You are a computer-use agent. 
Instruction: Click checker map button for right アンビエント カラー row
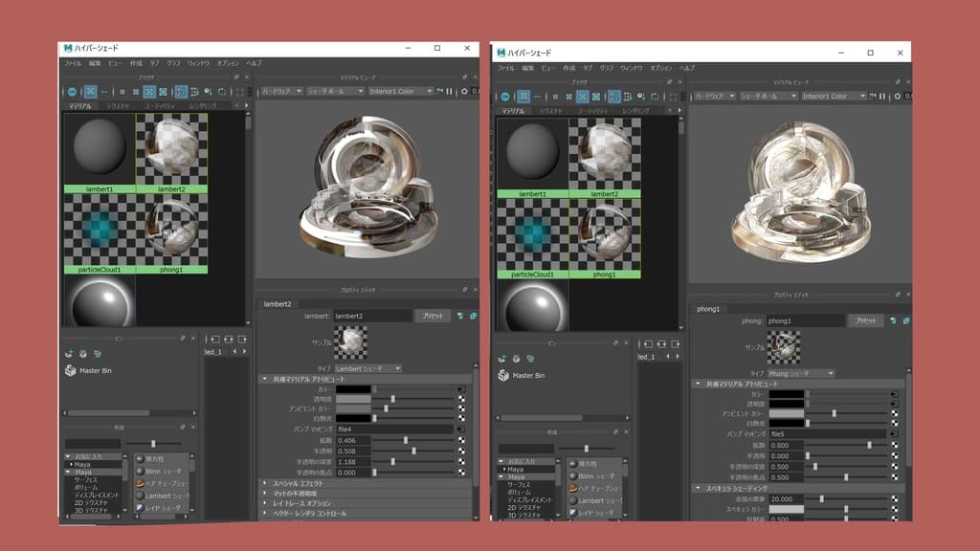(x=895, y=413)
